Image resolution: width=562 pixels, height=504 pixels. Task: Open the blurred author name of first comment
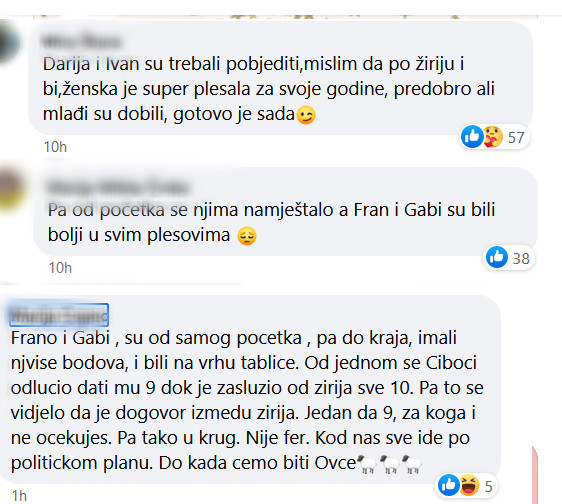(x=82, y=41)
